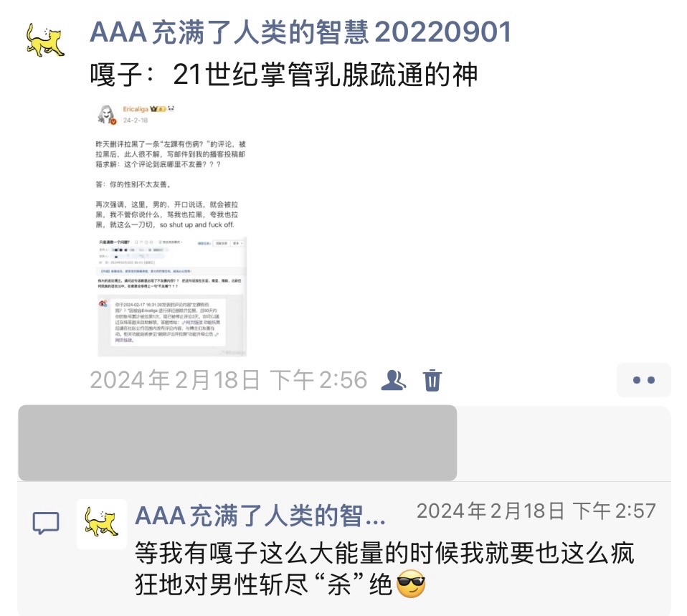687x616 pixels.
Task: Tap the Ericaliga username inside the screenshot
Action: (136, 109)
